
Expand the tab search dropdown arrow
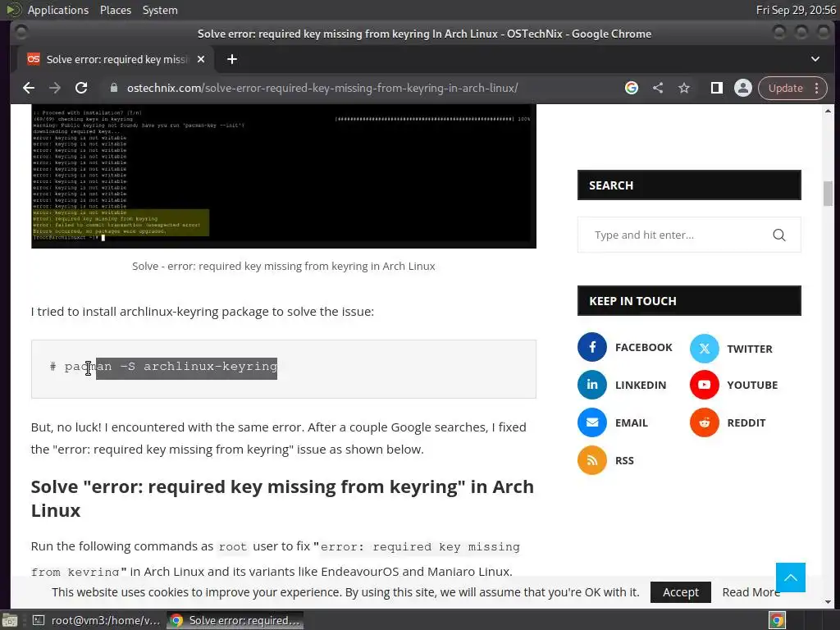(815, 59)
